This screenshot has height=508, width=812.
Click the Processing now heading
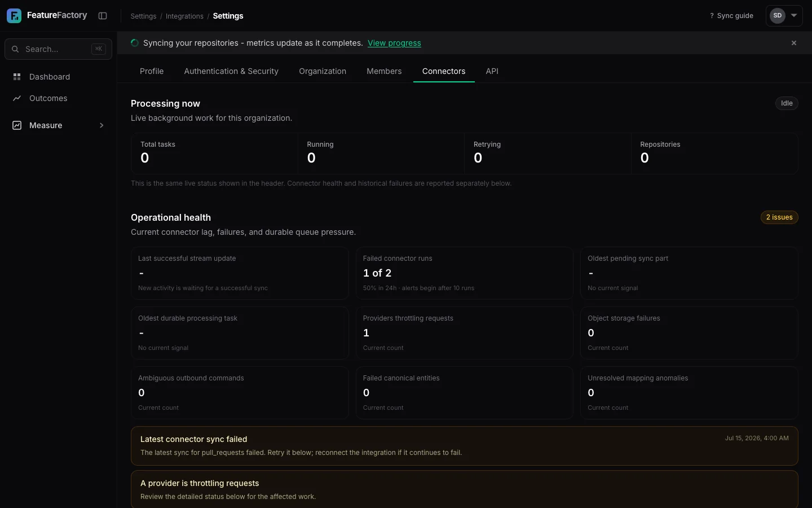coord(165,103)
